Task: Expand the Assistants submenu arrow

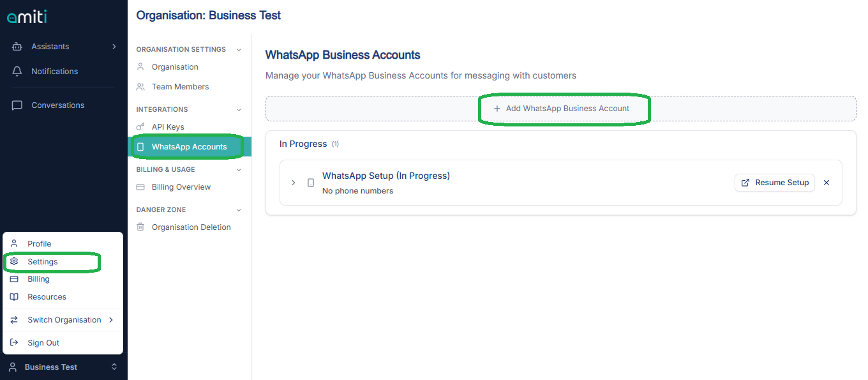Action: click(114, 47)
